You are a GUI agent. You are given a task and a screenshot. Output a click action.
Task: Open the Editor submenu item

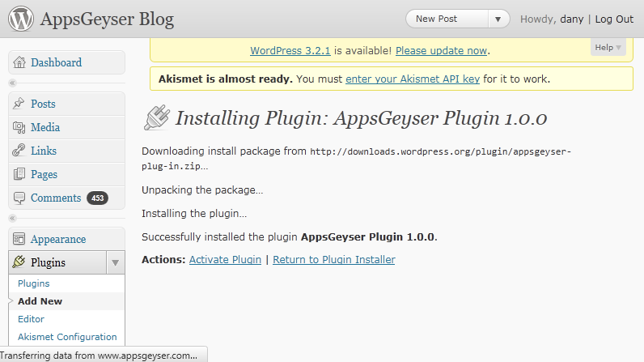coord(31,319)
